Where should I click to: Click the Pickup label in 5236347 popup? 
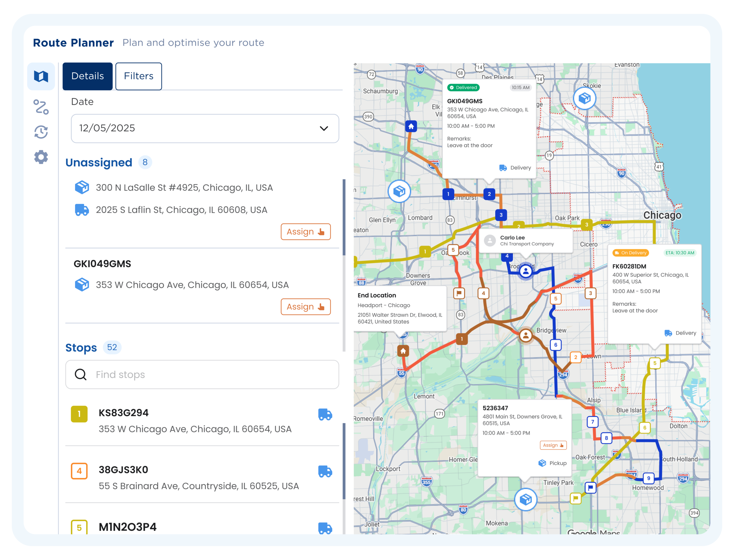coord(558,463)
